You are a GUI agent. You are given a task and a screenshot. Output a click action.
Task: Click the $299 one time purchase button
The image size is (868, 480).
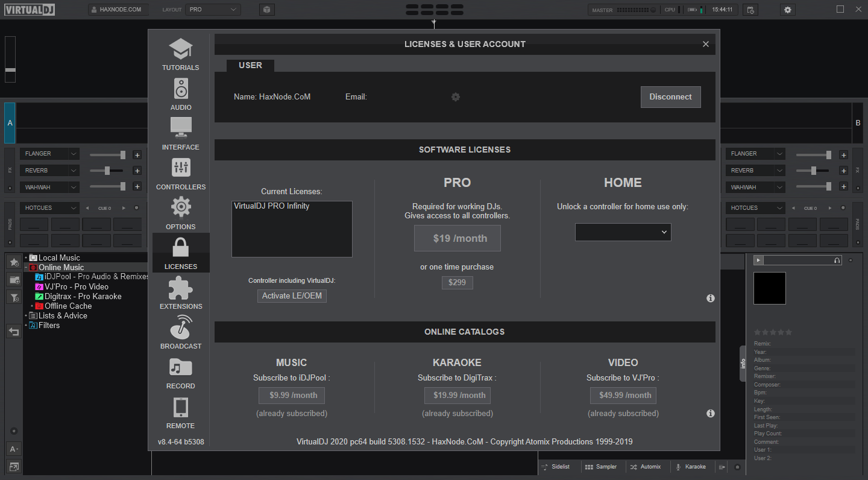(458, 282)
